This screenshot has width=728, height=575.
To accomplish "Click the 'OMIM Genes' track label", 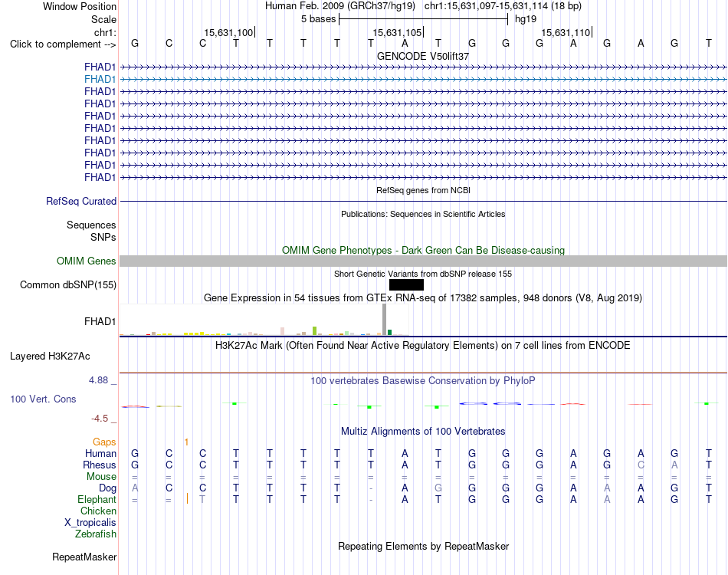I will pyautogui.click(x=87, y=261).
